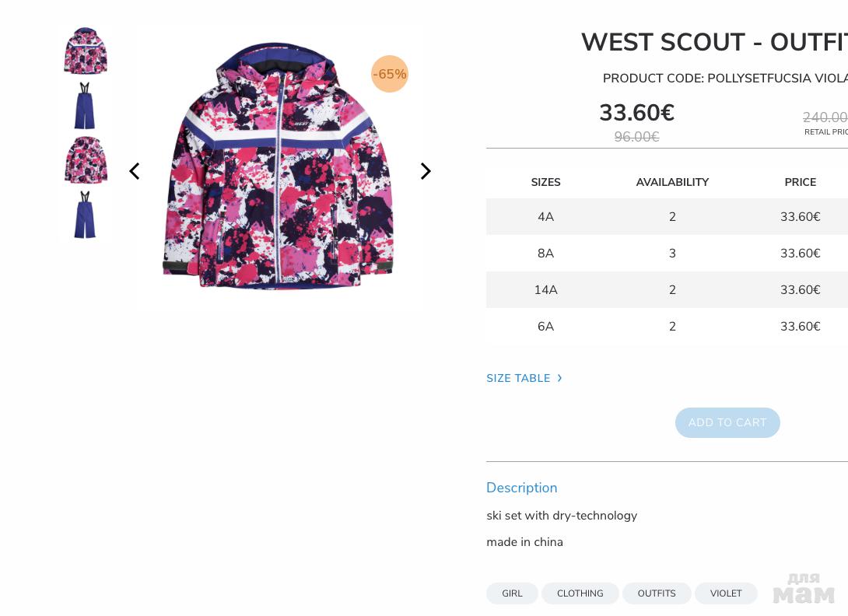Click the chevron next to SIZE TABLE
This screenshot has height=616, width=848.
[x=559, y=378]
